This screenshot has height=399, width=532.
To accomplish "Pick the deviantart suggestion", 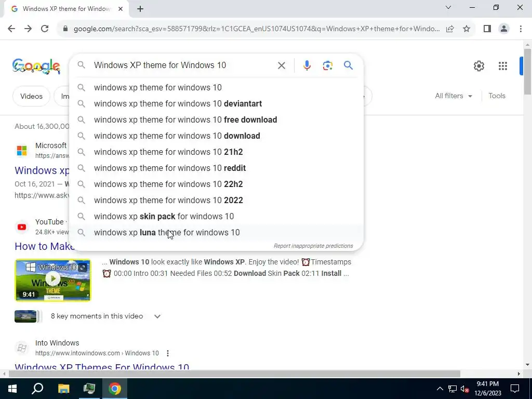I will click(216, 103).
